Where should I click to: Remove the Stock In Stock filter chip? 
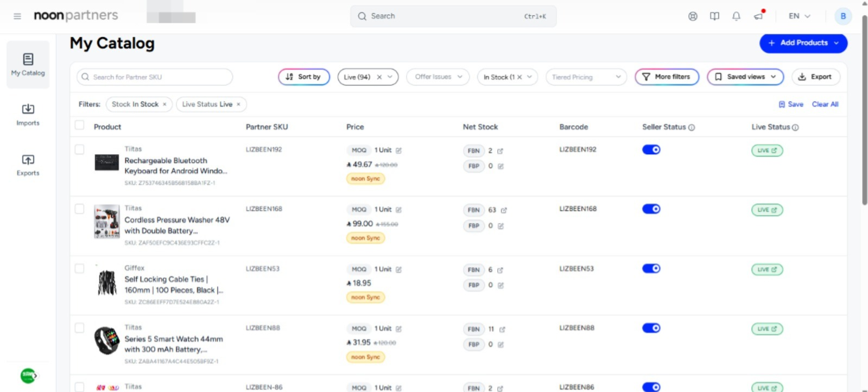(x=164, y=104)
